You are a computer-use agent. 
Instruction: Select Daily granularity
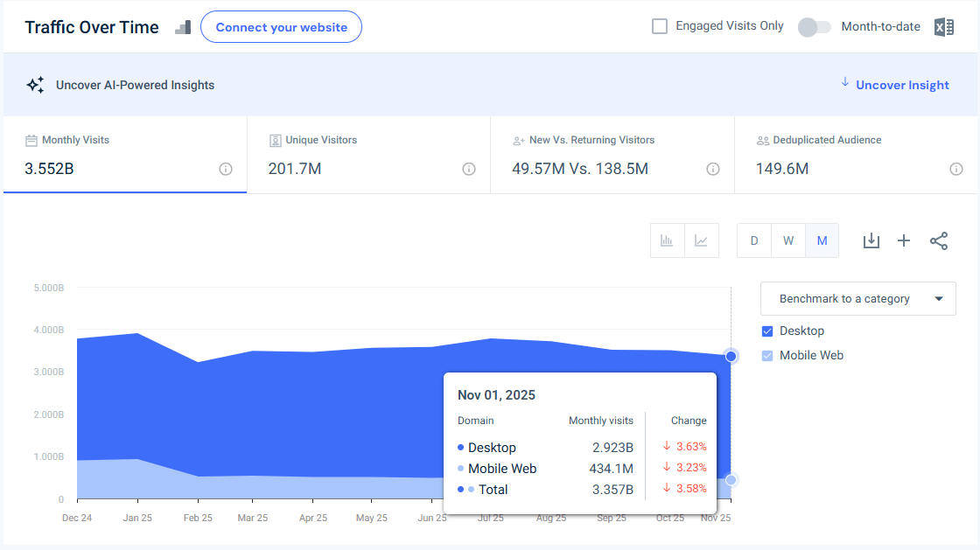pos(753,240)
